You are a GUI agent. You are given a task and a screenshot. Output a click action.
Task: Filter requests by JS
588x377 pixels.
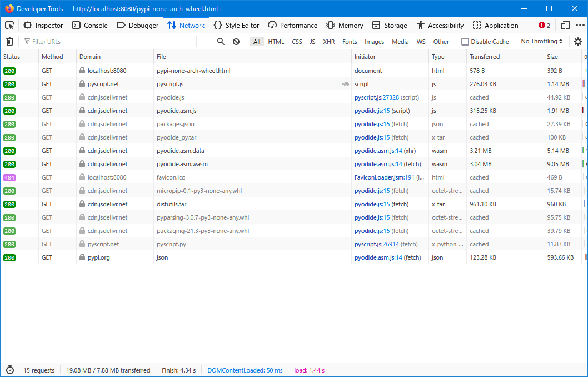(312, 42)
